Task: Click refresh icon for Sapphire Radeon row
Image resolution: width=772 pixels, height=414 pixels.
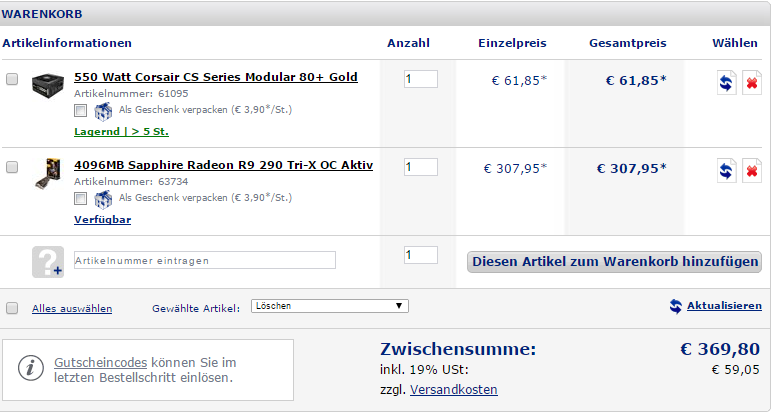Action: click(x=726, y=171)
